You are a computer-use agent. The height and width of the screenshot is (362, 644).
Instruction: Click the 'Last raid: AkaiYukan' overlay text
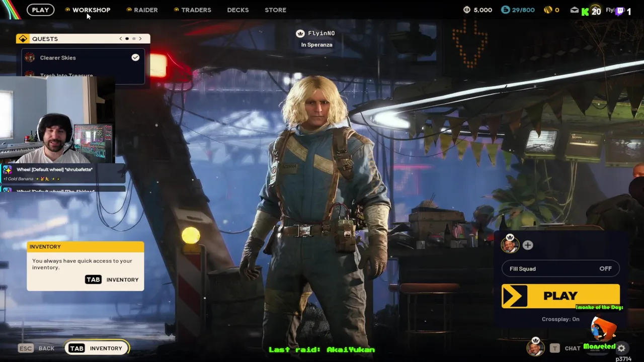tap(322, 349)
